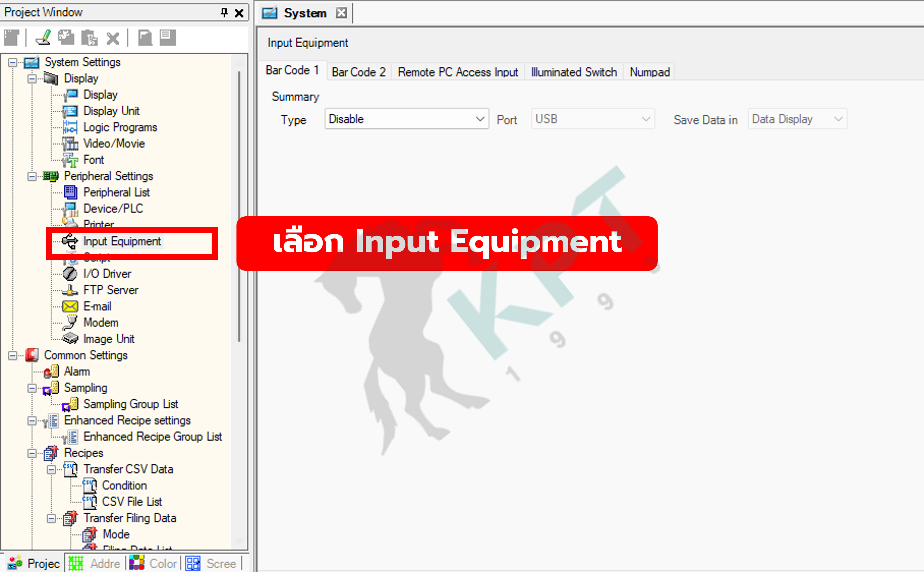Switch to the Color bottom tab

pos(153,563)
